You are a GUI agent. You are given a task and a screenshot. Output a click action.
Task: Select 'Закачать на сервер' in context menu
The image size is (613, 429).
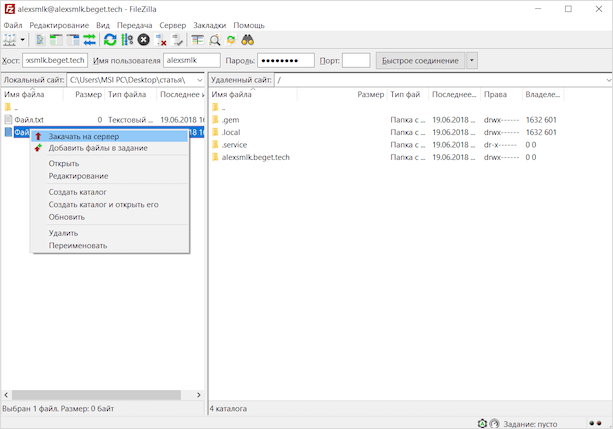click(84, 136)
